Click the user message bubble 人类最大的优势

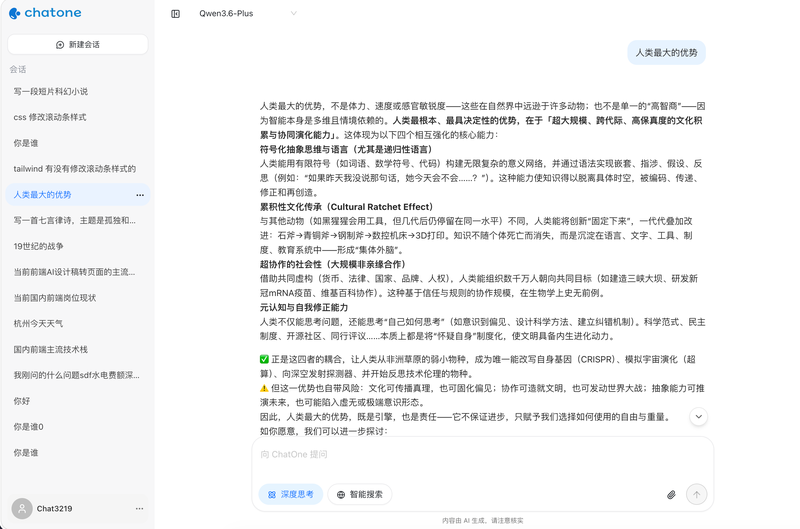coord(666,53)
